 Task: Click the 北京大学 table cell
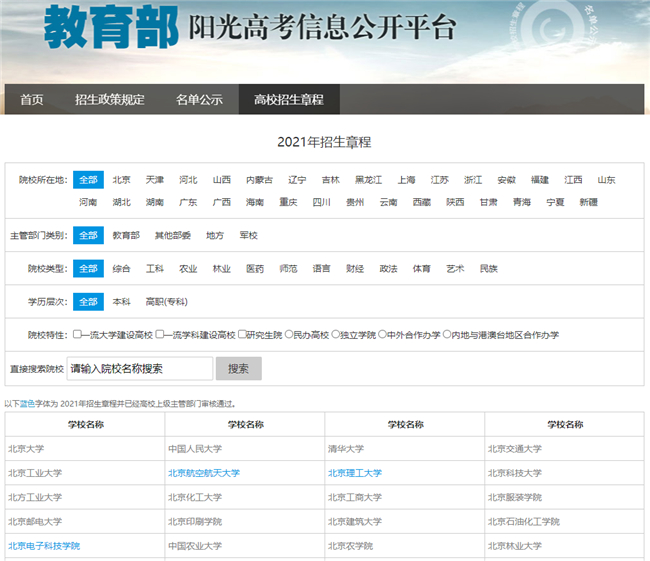point(85,449)
